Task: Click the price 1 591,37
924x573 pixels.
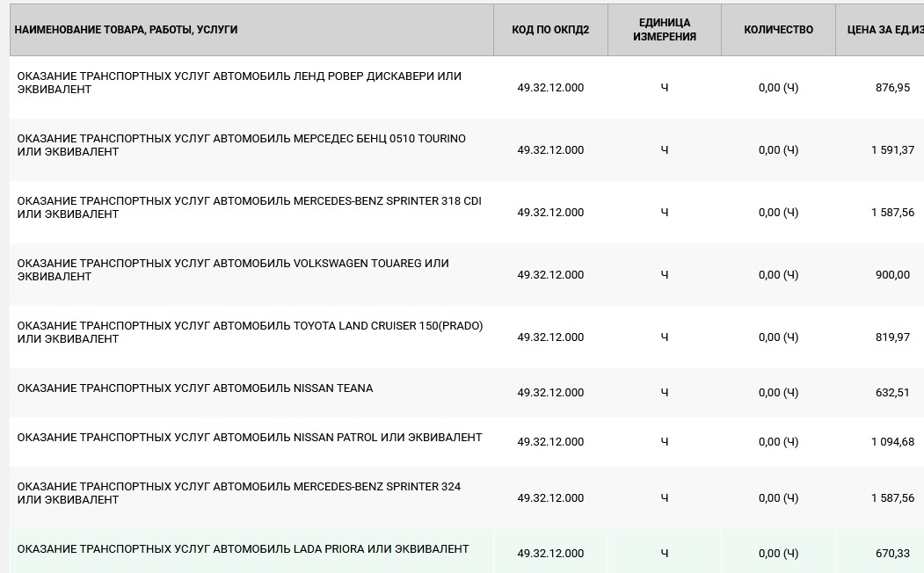Action: click(x=892, y=150)
